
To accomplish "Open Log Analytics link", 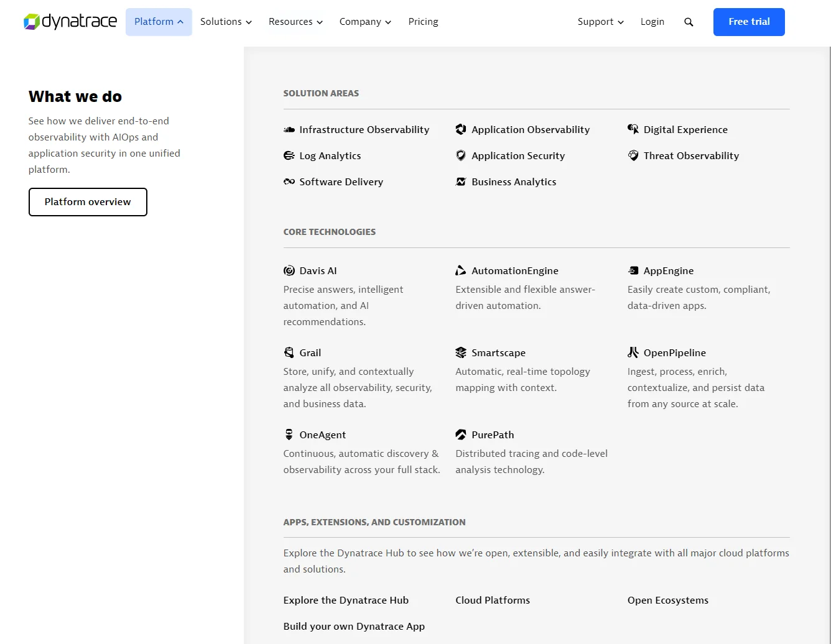I will [330, 155].
